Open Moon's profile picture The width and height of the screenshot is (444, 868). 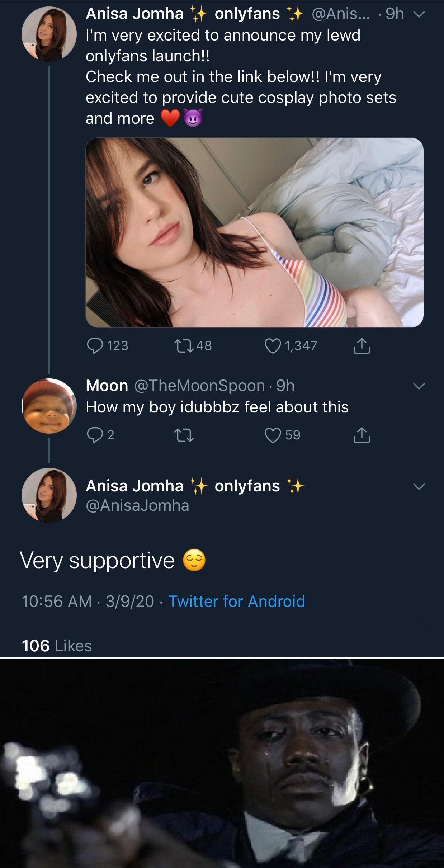pyautogui.click(x=49, y=406)
